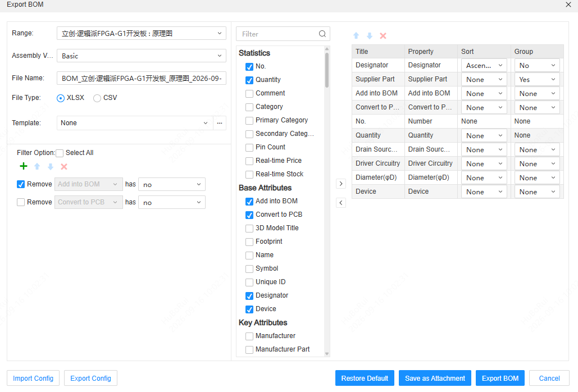Move BOM column down arrow above table
This screenshot has width=578, height=392.
pyautogui.click(x=370, y=36)
